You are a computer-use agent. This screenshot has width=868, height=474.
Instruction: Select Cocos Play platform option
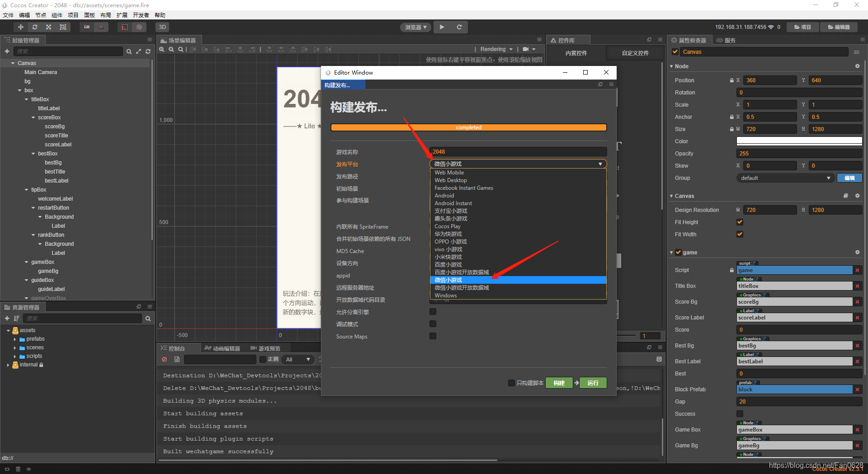tap(518, 226)
